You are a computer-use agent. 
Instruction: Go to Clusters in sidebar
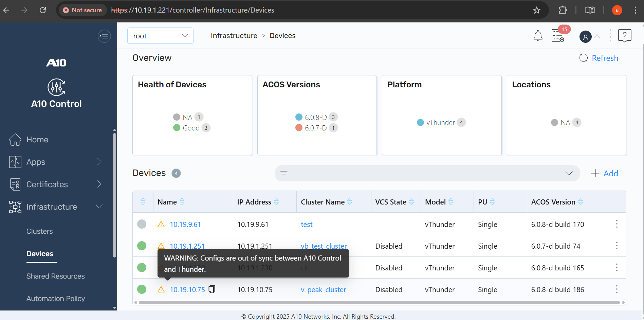[40, 231]
